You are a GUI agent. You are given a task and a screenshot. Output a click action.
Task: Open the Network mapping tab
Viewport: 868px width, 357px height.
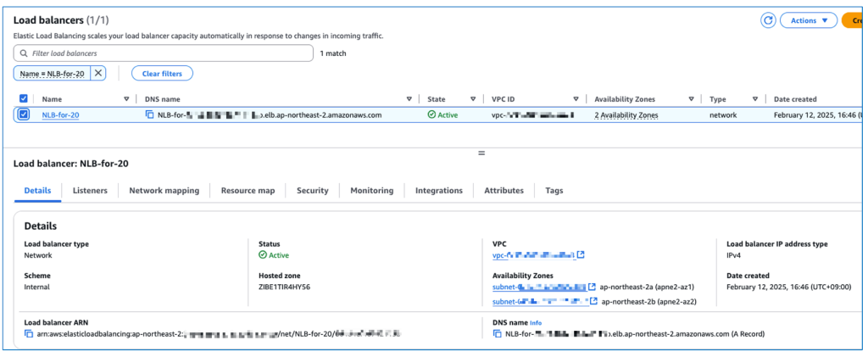(x=164, y=191)
